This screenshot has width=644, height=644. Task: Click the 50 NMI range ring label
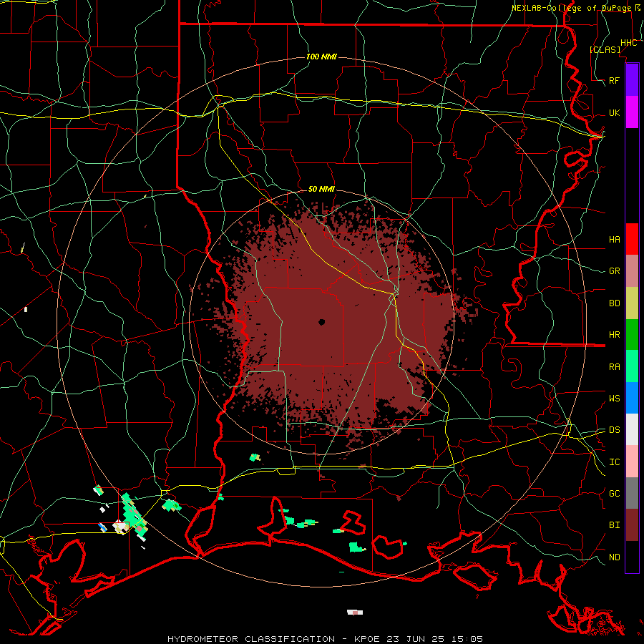pyautogui.click(x=321, y=189)
